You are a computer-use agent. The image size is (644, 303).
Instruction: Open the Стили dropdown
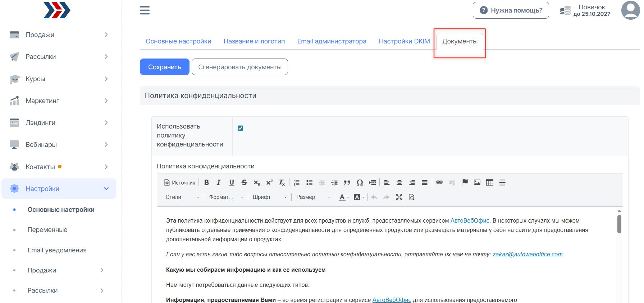(x=182, y=197)
